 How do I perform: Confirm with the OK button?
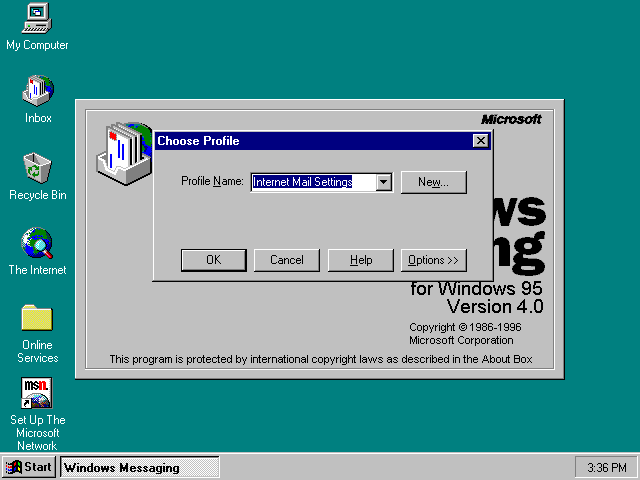pos(213,260)
